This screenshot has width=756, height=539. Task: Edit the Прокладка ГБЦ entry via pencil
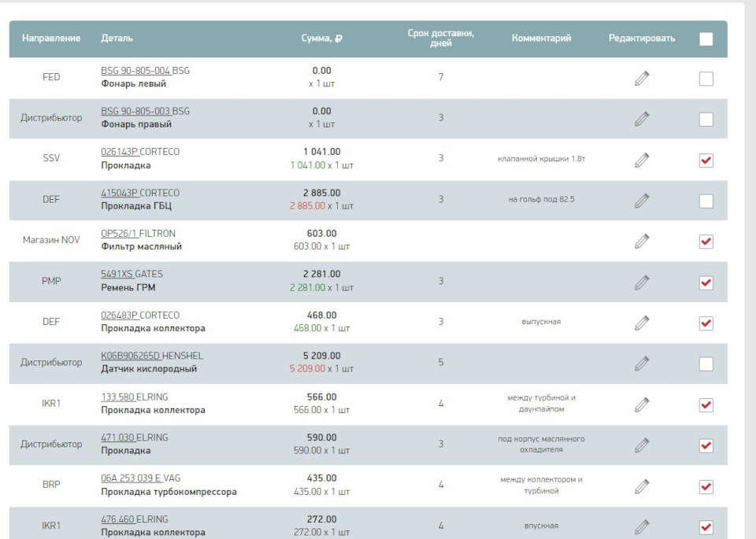click(x=641, y=200)
